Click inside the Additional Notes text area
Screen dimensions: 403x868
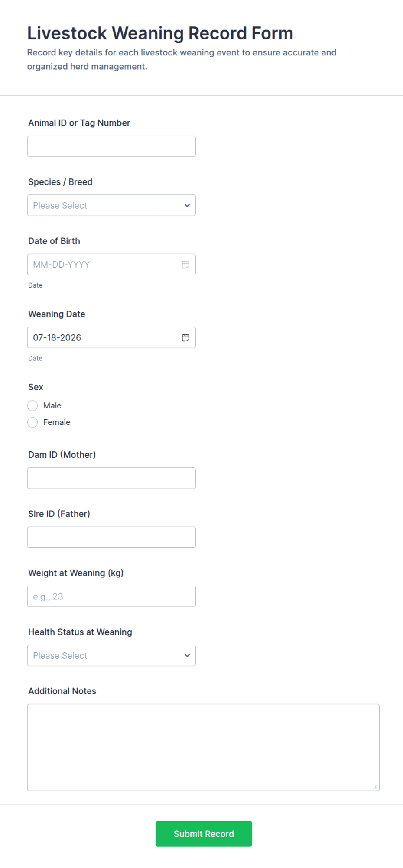pos(203,748)
